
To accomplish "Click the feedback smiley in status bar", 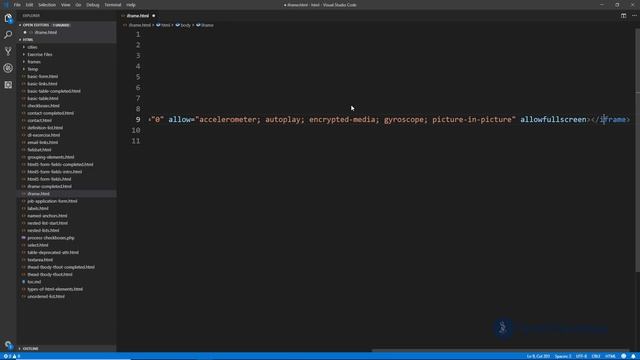I will (623, 356).
